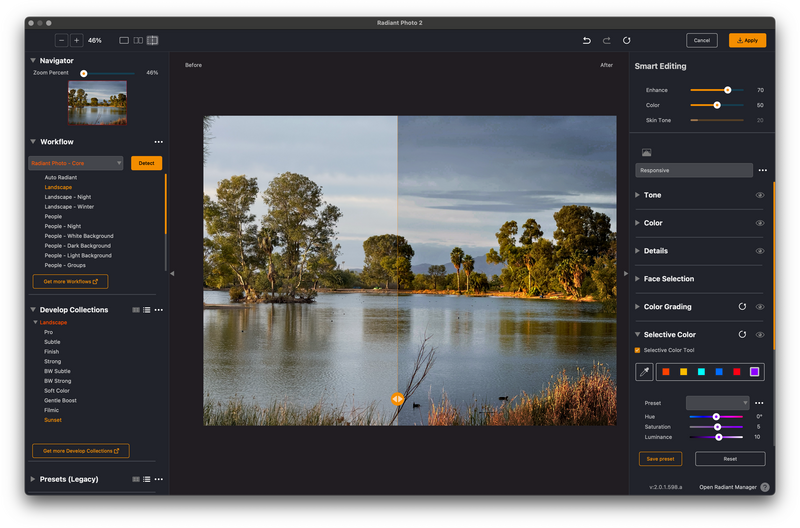Screen dimensions: 800x528
Task: Switch to single image view
Action: 124,40
